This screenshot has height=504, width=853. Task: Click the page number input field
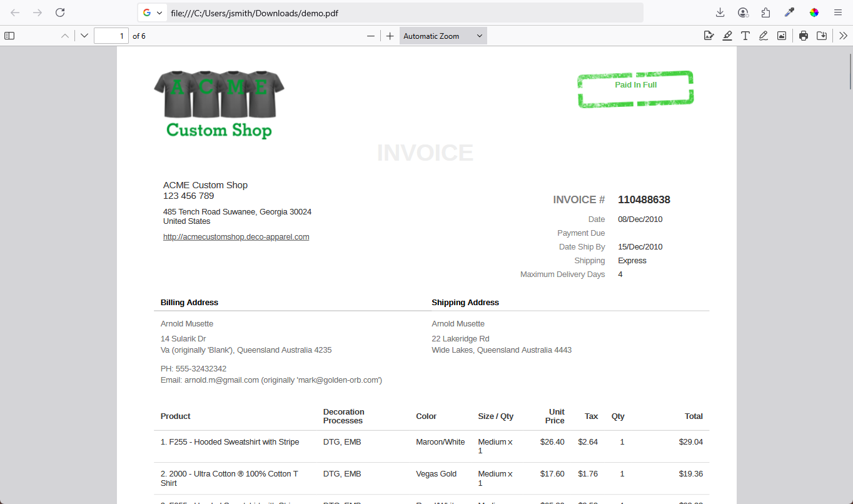111,36
